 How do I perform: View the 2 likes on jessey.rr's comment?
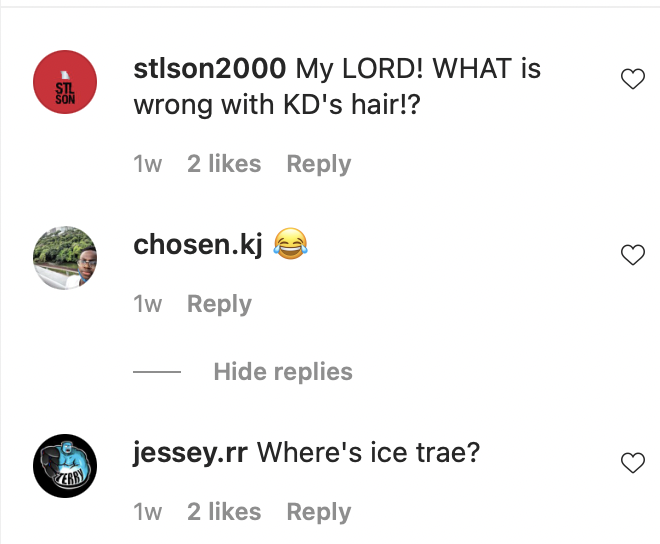coord(224,512)
